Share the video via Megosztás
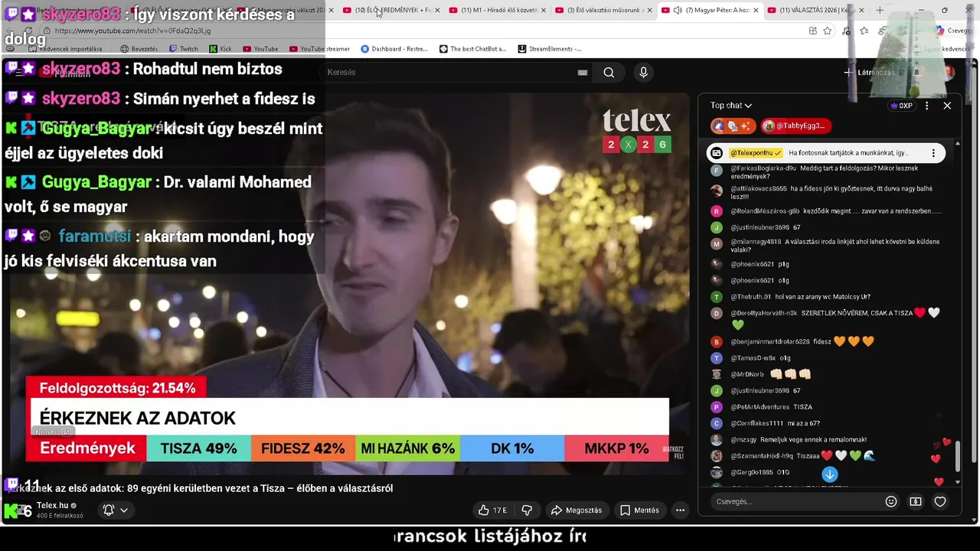 coord(577,510)
